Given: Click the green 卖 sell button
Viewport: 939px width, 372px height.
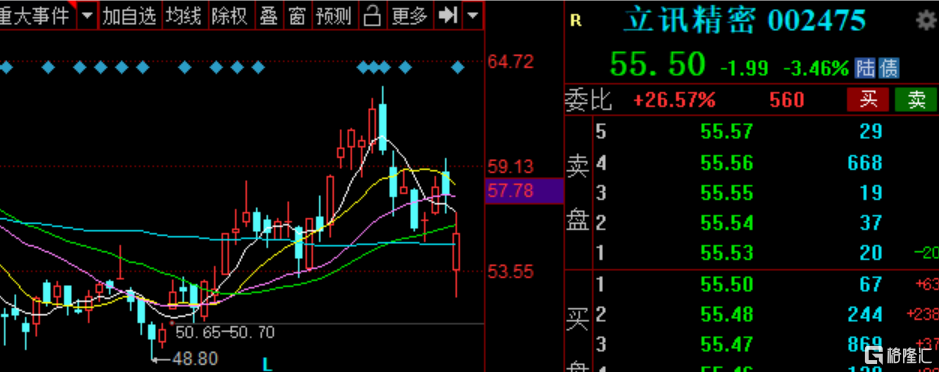Looking at the screenshot, I should coord(916,100).
